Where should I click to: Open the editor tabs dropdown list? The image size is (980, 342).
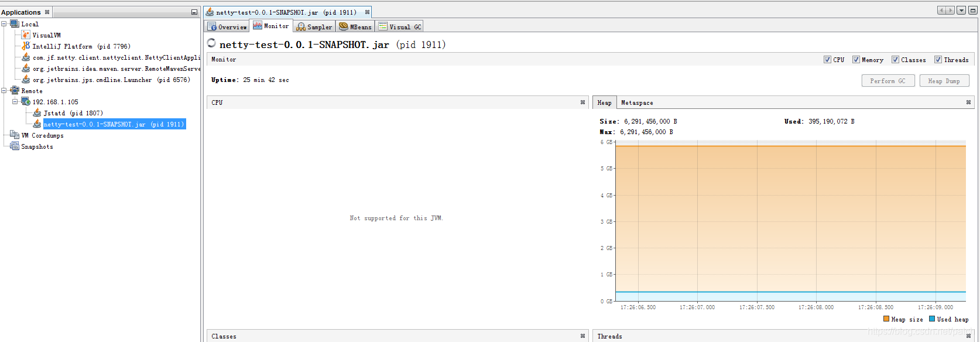tap(961, 11)
